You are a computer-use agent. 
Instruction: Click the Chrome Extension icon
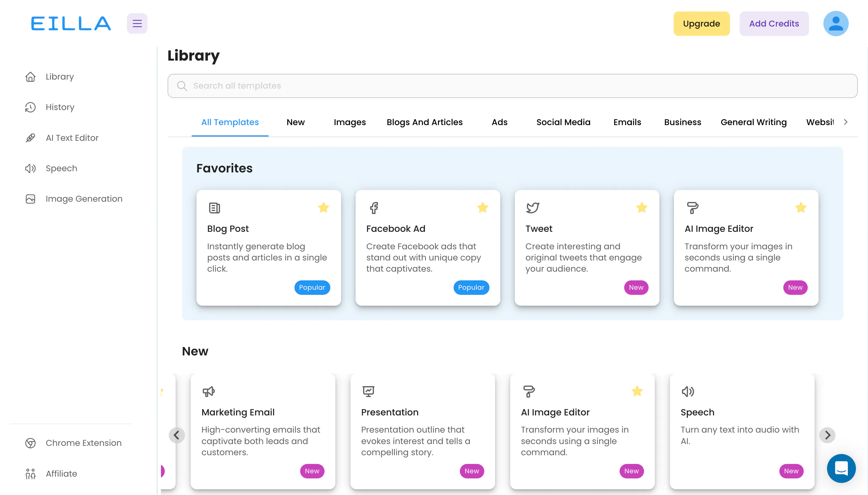coord(30,443)
